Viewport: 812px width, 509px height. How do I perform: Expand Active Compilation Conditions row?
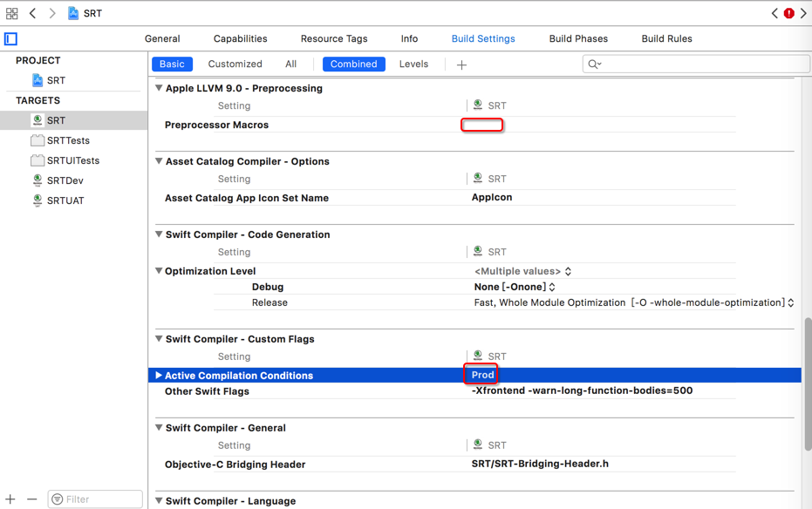pos(159,376)
